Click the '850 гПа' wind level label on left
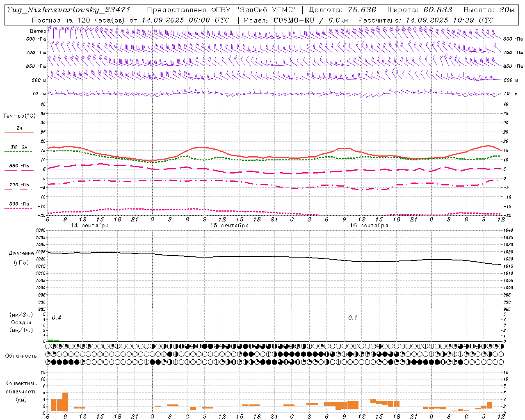This screenshot has height=420, width=525. click(36, 66)
